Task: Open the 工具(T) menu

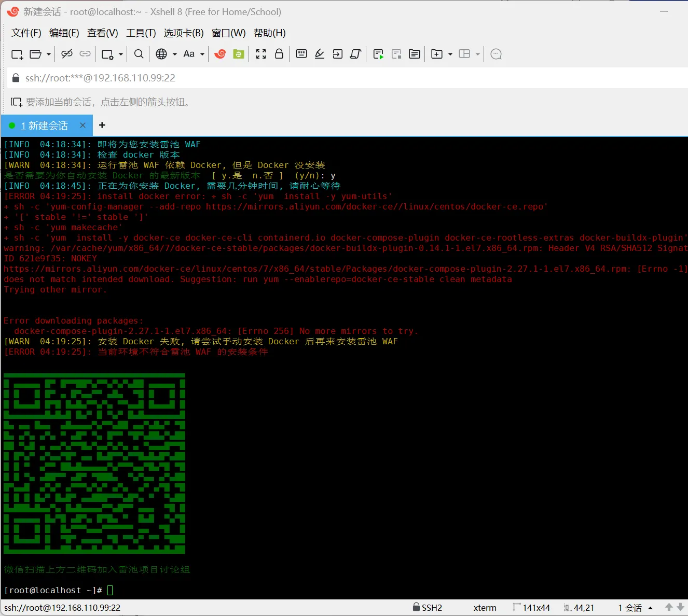Action: [x=141, y=33]
